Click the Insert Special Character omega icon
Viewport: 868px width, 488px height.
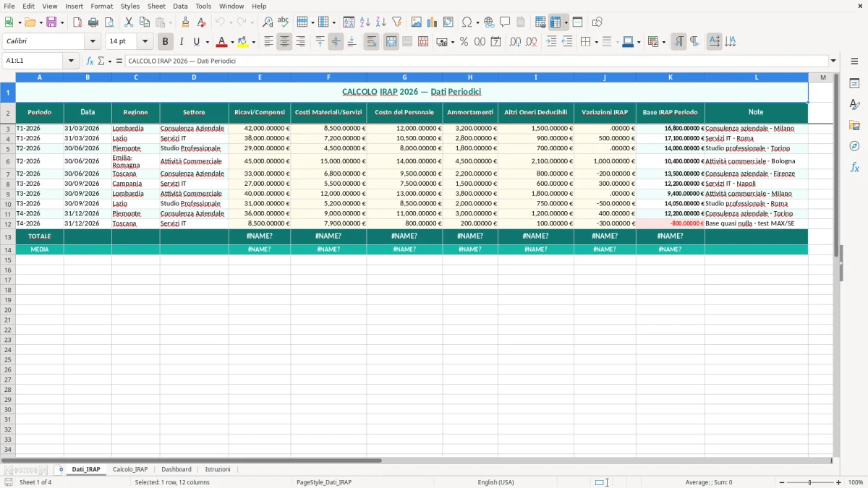pyautogui.click(x=467, y=22)
